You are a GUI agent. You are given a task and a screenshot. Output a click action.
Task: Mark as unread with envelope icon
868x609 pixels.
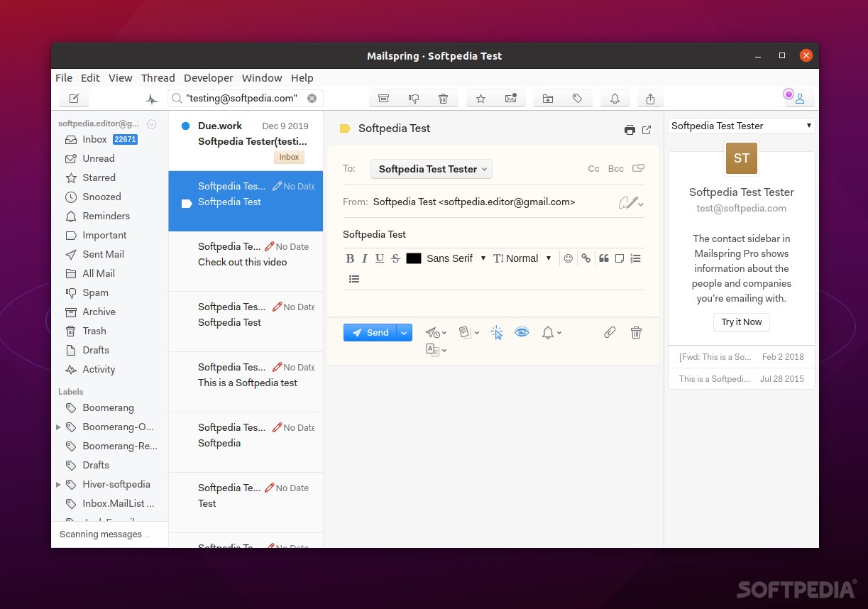coord(510,99)
